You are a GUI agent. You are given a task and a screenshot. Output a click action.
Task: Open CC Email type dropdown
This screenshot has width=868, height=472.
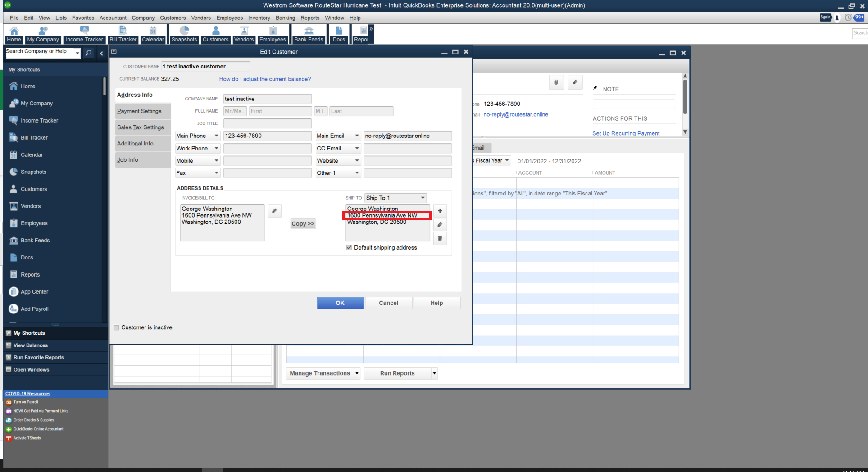coord(357,148)
